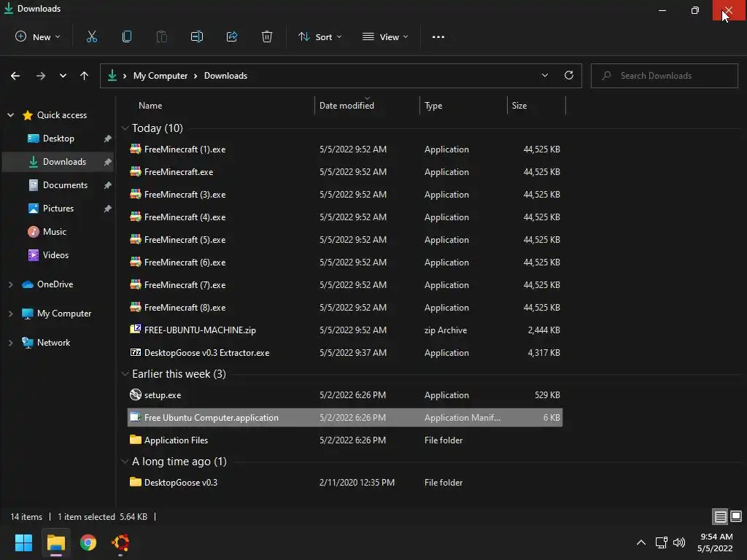Go forward with the right arrow

coord(41,76)
